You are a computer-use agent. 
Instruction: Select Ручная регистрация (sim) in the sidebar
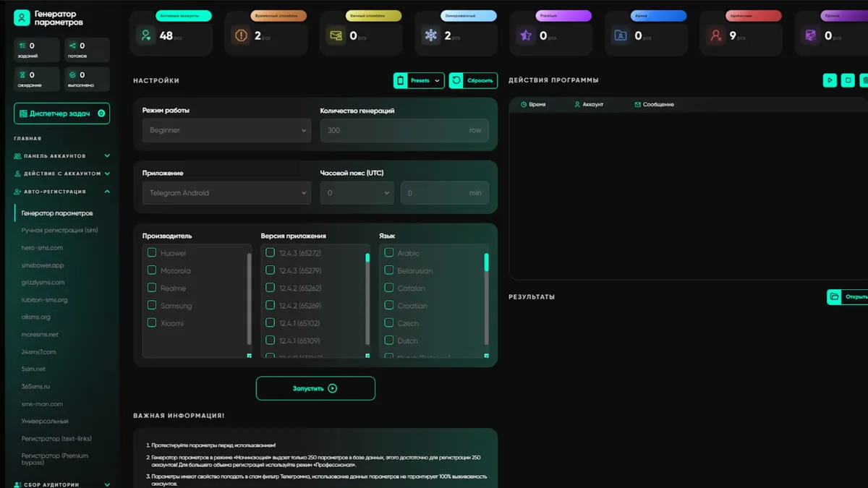(59, 231)
